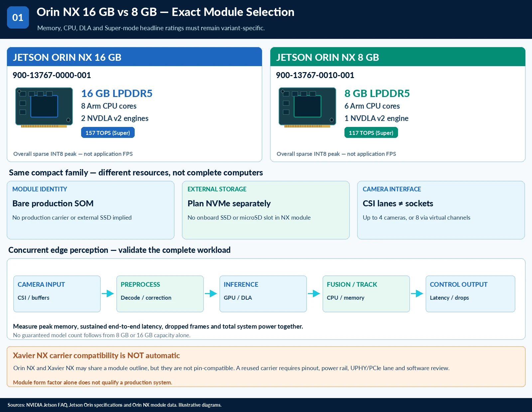Click the PREPROCESS pipeline box
The height and width of the screenshot is (412, 532).
[160, 294]
